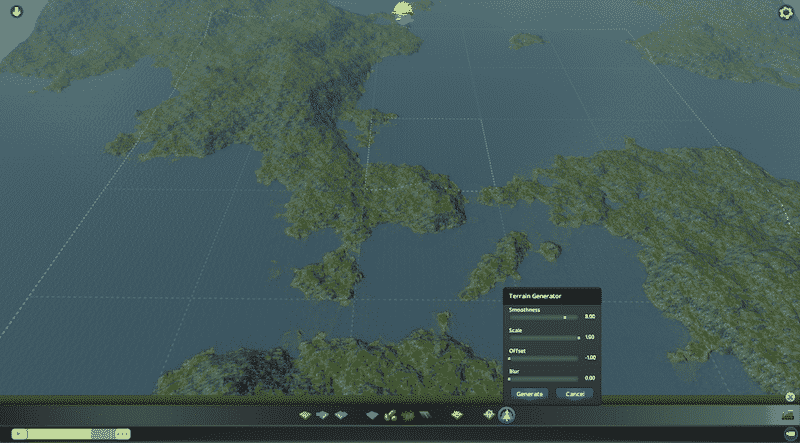Activate the bulldozer icon at toolbar's right end
This screenshot has height=443, width=800.
point(786,415)
